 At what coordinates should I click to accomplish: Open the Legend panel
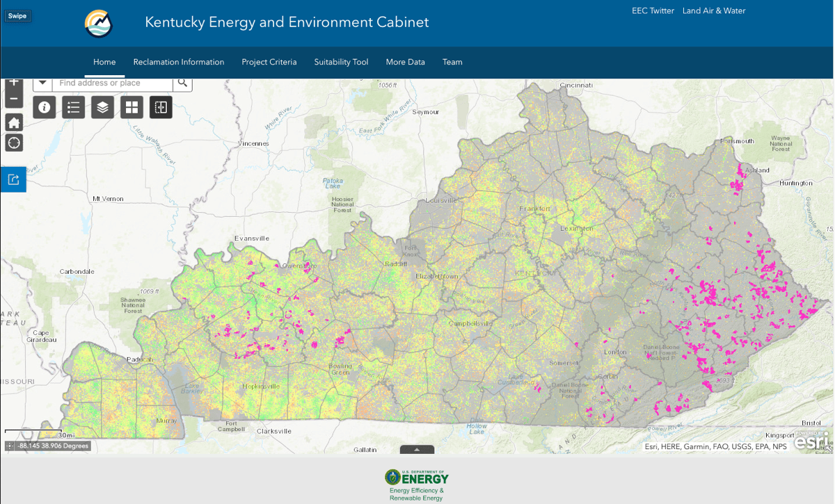[x=73, y=107]
